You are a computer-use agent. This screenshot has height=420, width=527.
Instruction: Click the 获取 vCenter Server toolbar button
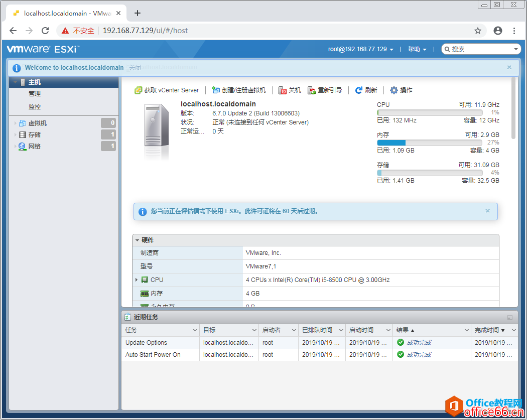tap(167, 90)
